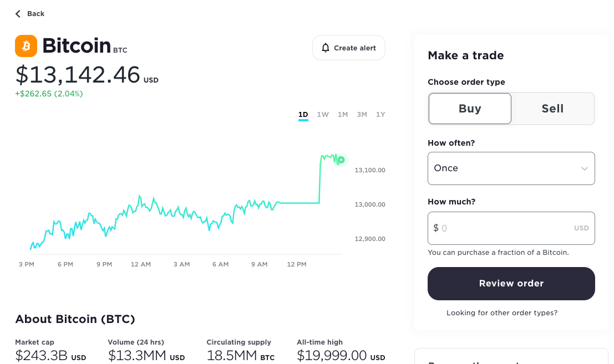Click the $13,142.46 price value
Viewport: 614px width, 364px height.
[78, 75]
